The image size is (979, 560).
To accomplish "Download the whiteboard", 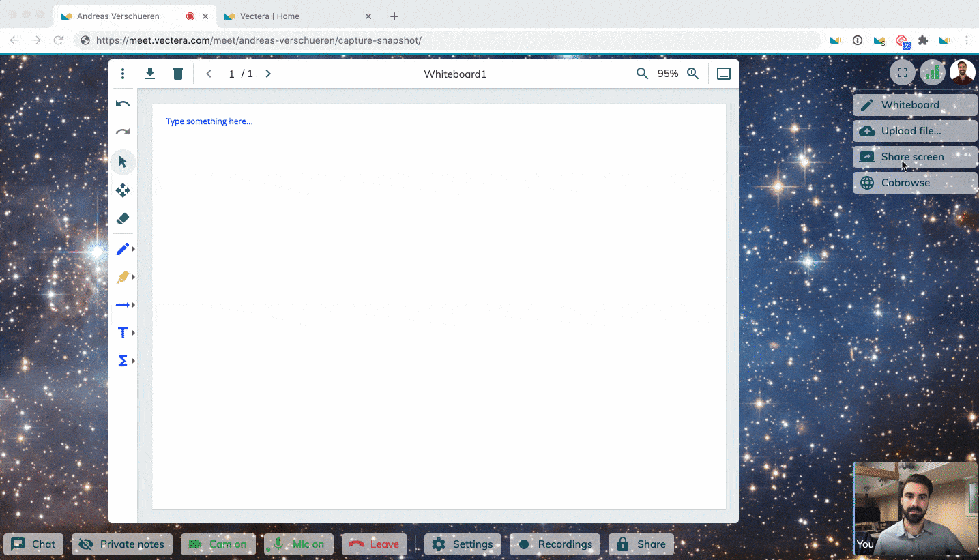I will 150,74.
